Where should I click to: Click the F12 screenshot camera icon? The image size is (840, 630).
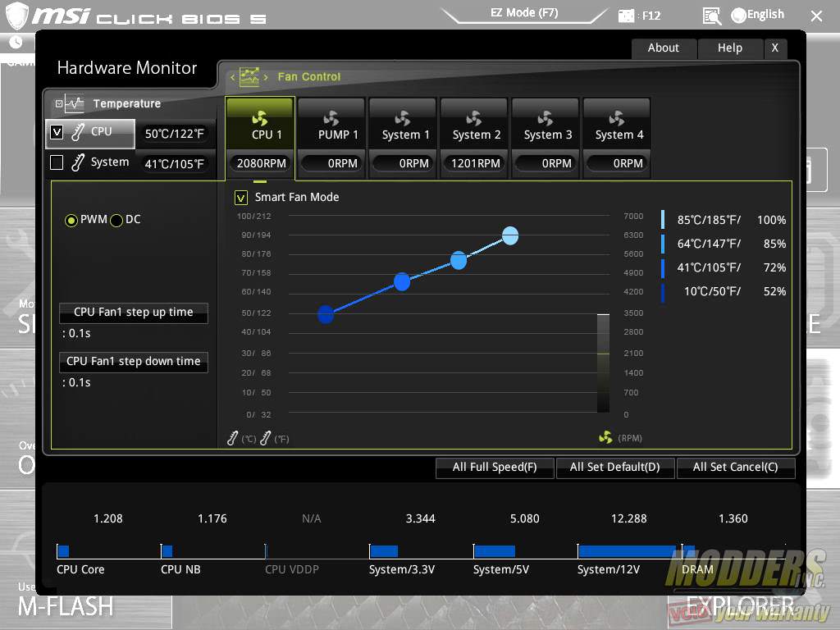(626, 16)
